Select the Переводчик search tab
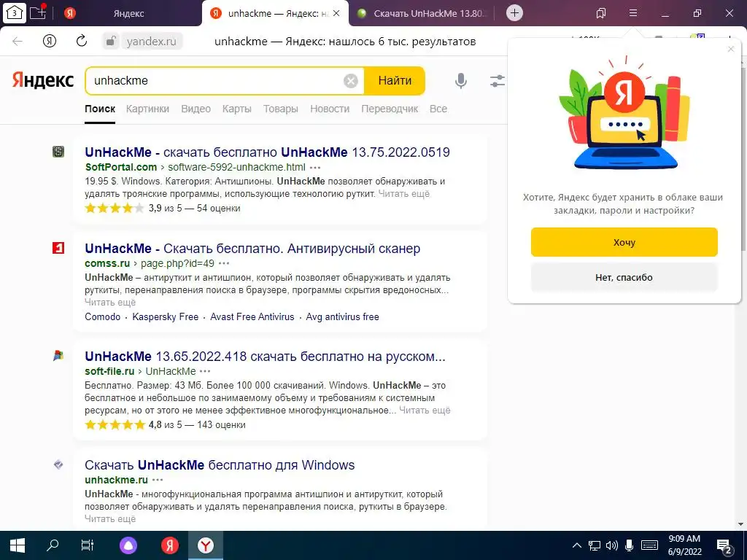Viewport: 747px width, 560px height. tap(390, 109)
